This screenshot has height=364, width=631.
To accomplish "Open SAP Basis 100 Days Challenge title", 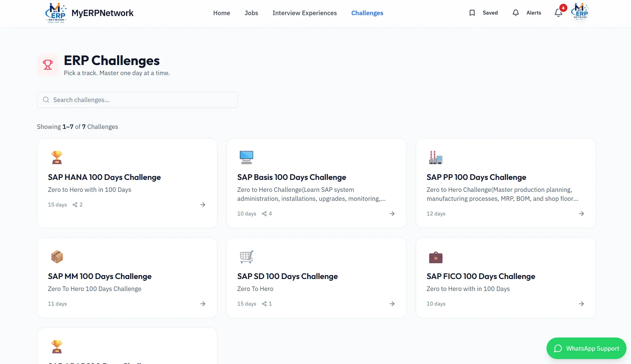I will [x=291, y=177].
